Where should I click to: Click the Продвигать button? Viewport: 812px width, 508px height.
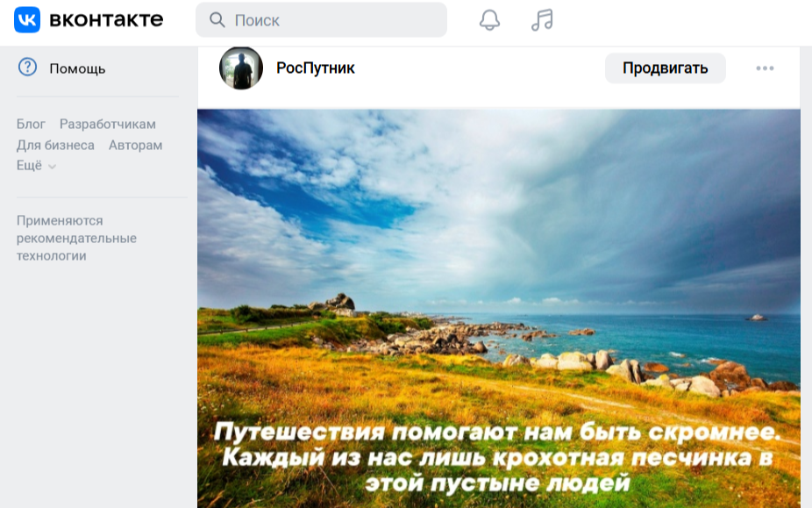665,67
